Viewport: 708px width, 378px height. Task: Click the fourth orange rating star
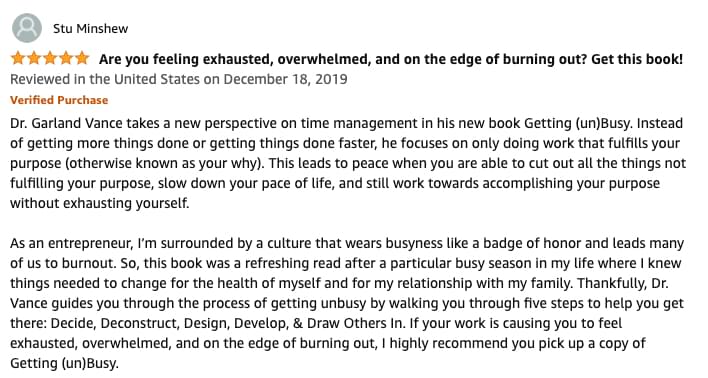click(66, 58)
